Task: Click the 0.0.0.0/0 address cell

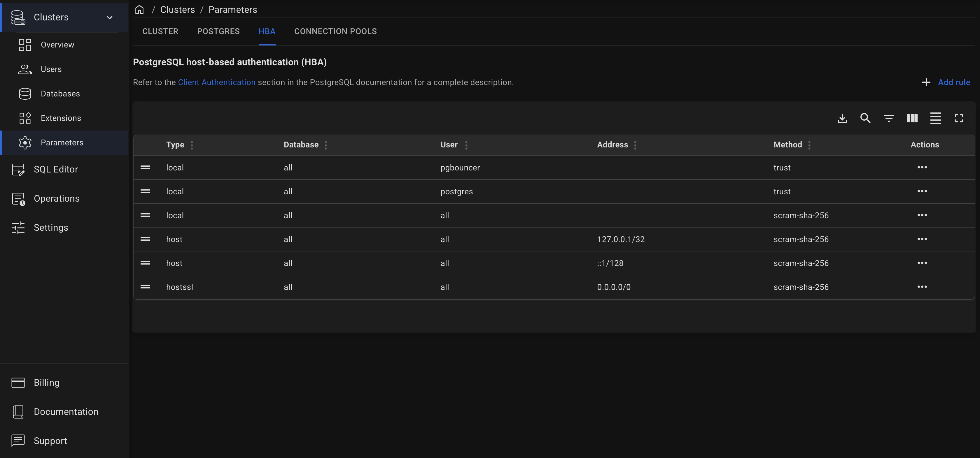Action: tap(614, 287)
